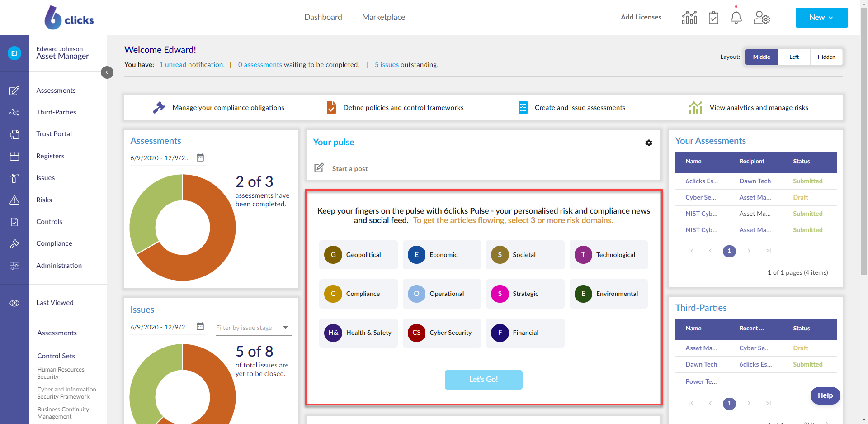Open the 1 unread notification link
Screen dimensions: 868x424
click(173, 65)
